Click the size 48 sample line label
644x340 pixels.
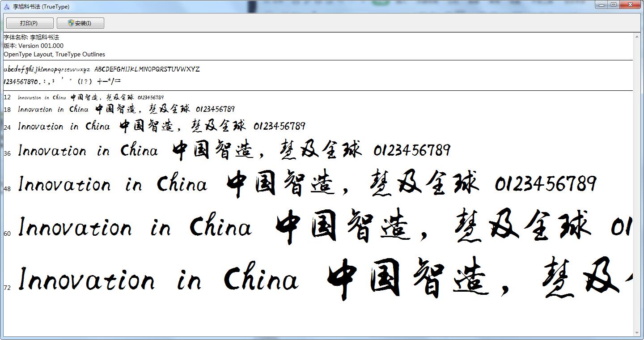(x=7, y=189)
